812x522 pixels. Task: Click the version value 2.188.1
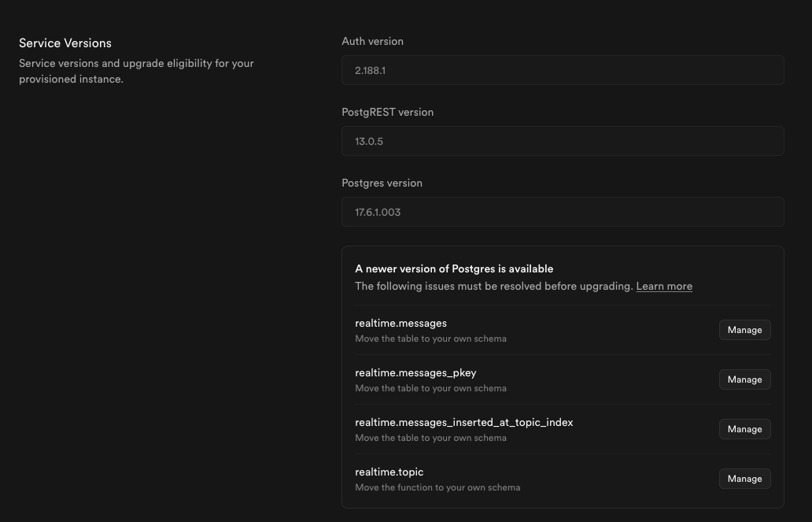point(370,70)
